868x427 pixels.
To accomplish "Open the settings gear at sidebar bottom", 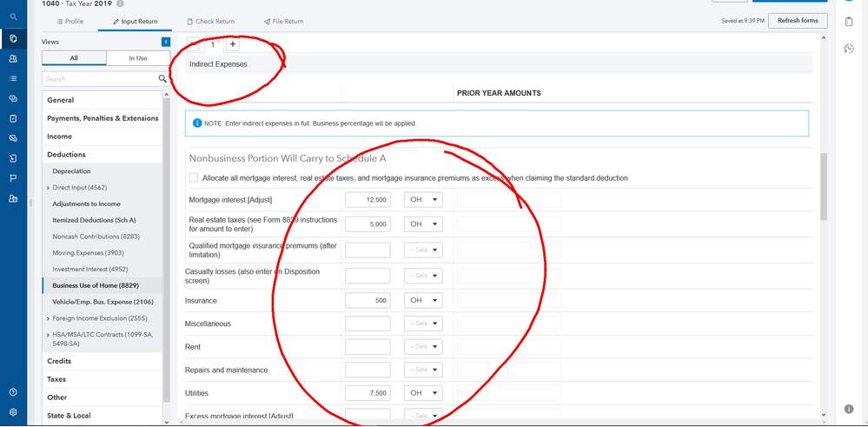I will click(13, 412).
